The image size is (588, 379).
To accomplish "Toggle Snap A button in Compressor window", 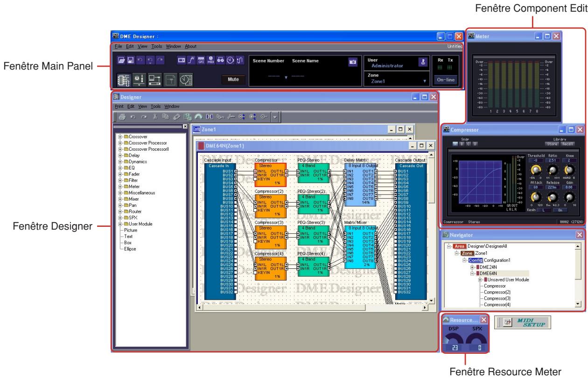I will [x=455, y=144].
